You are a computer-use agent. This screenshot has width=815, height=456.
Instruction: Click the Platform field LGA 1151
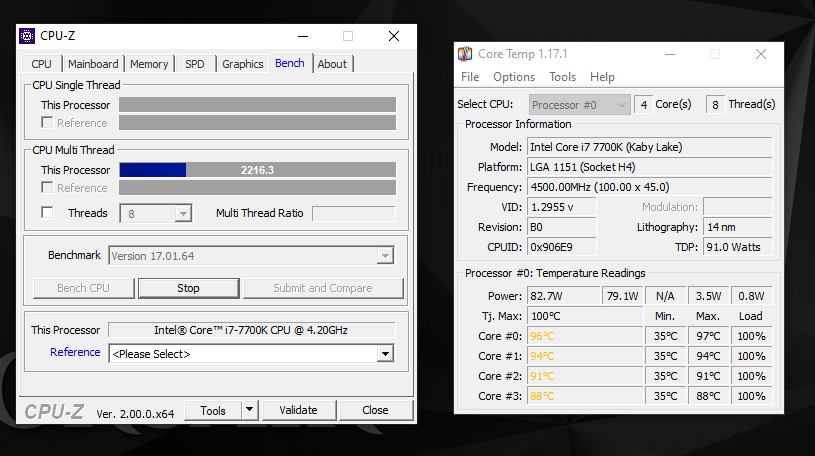(x=650, y=167)
